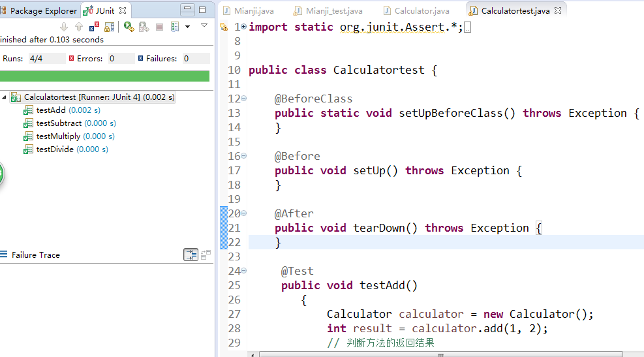
Task: Click the blue Failures indicator icon
Action: (140, 58)
